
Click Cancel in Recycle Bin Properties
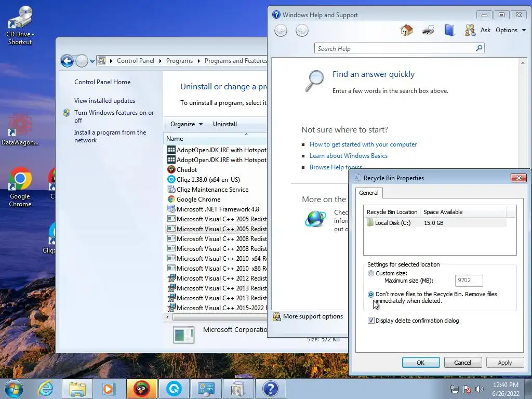[x=462, y=362]
